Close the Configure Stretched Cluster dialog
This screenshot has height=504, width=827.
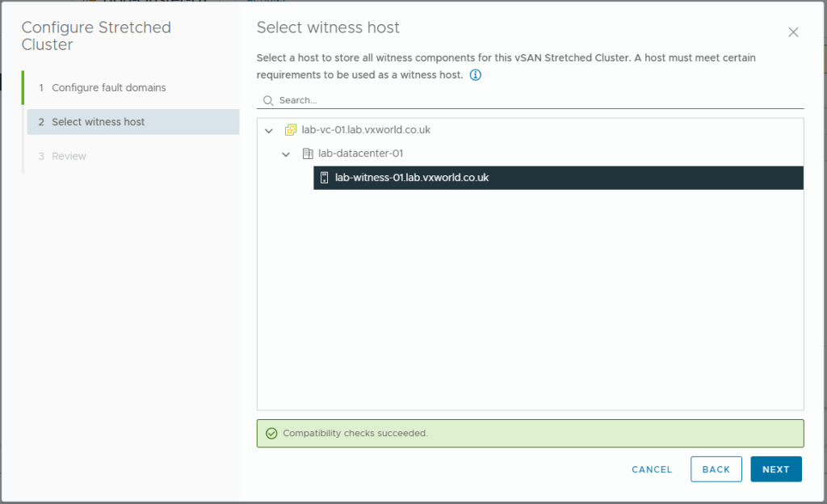click(x=793, y=32)
